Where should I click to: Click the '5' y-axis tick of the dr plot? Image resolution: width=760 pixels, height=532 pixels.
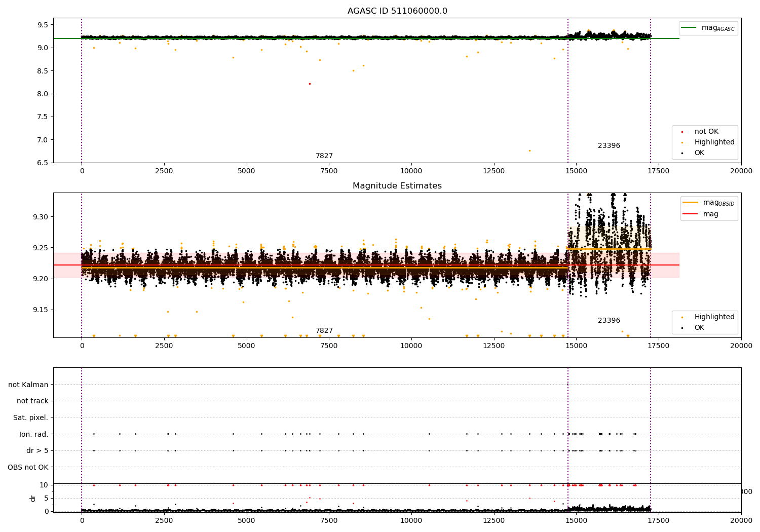click(47, 498)
